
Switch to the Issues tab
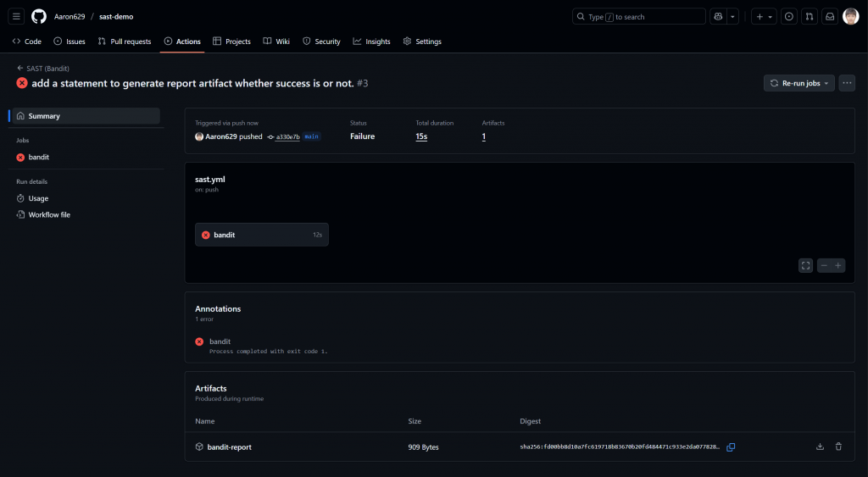70,42
